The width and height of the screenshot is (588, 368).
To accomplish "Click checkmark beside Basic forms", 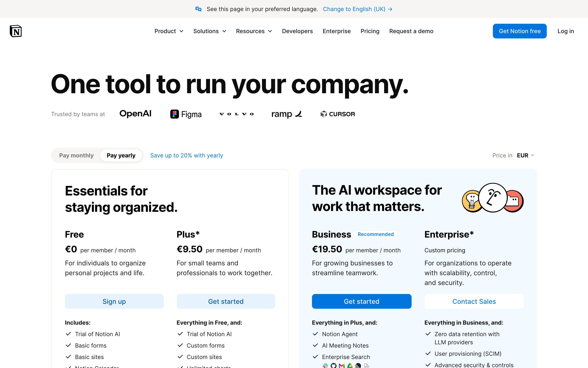I will [x=68, y=345].
